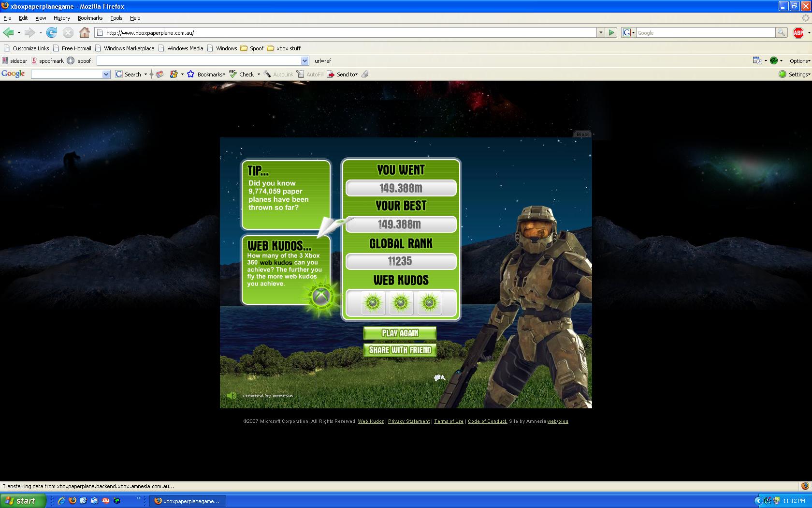Click the Firefox icon in the status bar
The height and width of the screenshot is (508, 812).
[805, 486]
